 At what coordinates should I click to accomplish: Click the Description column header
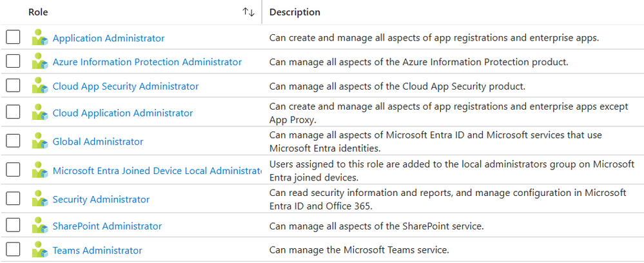tap(295, 12)
